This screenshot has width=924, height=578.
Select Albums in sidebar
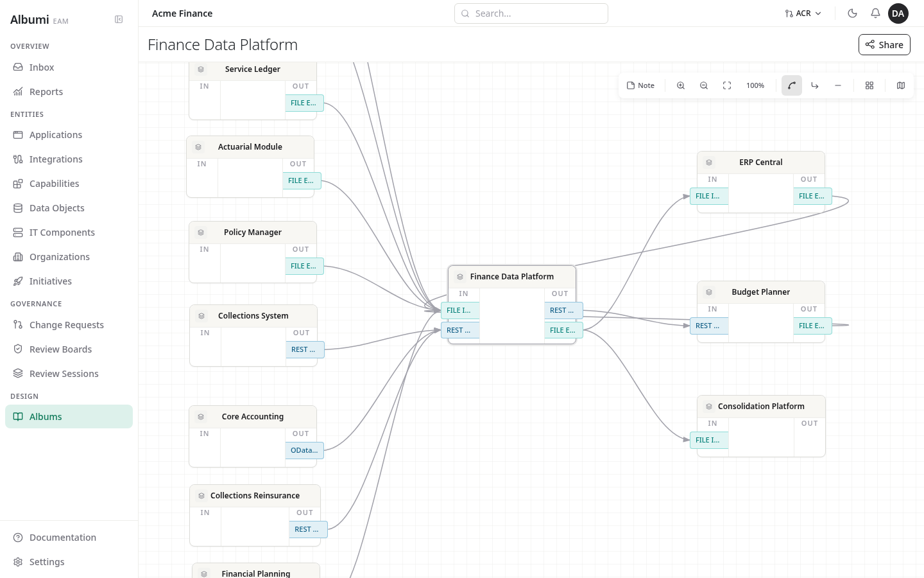click(69, 416)
